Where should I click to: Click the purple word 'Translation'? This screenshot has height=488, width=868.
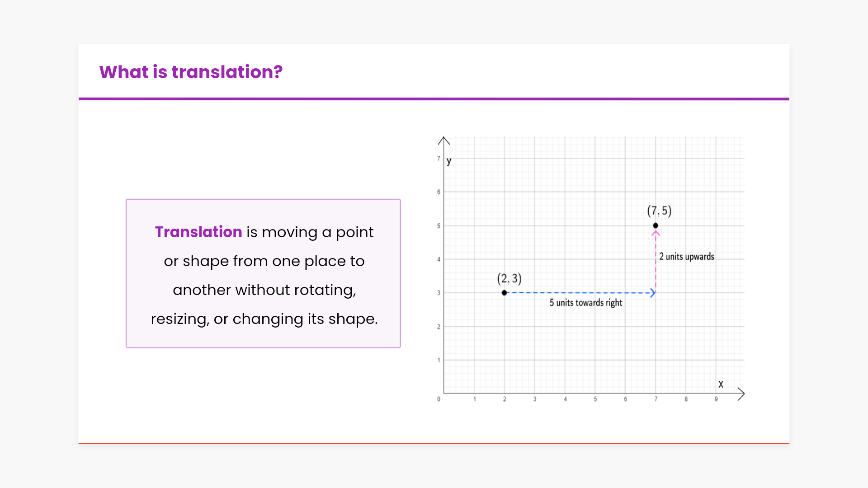click(198, 232)
